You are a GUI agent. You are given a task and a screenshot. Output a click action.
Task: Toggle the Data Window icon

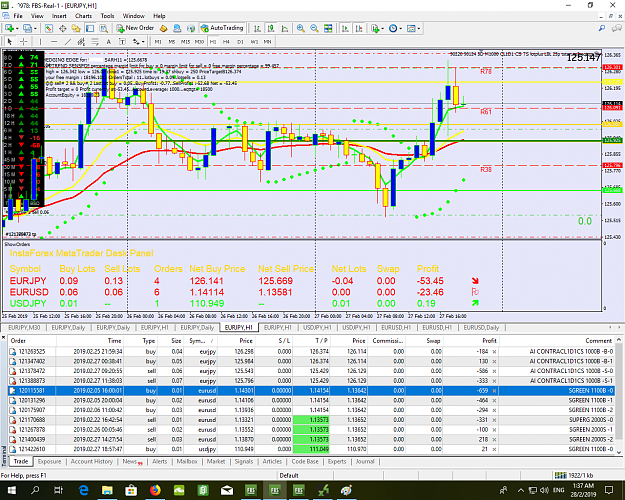pyautogui.click(x=63, y=28)
